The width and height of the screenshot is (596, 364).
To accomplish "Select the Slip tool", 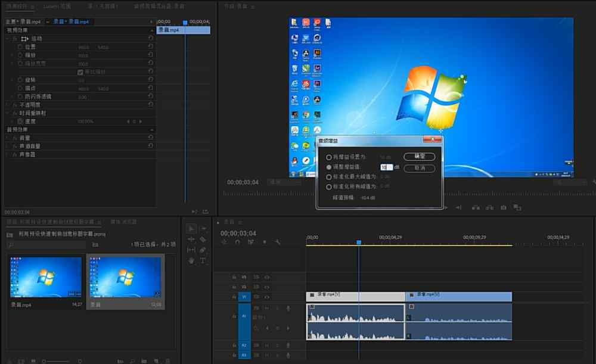I will pos(191,250).
